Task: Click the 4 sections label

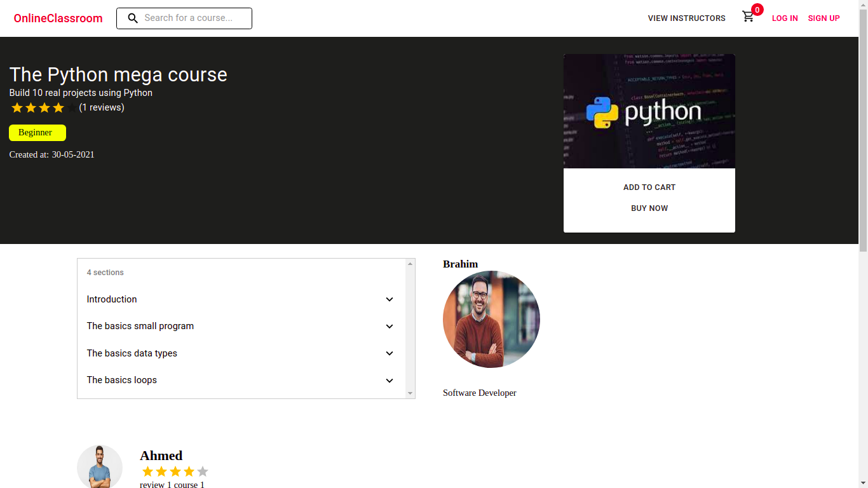Action: [105, 273]
